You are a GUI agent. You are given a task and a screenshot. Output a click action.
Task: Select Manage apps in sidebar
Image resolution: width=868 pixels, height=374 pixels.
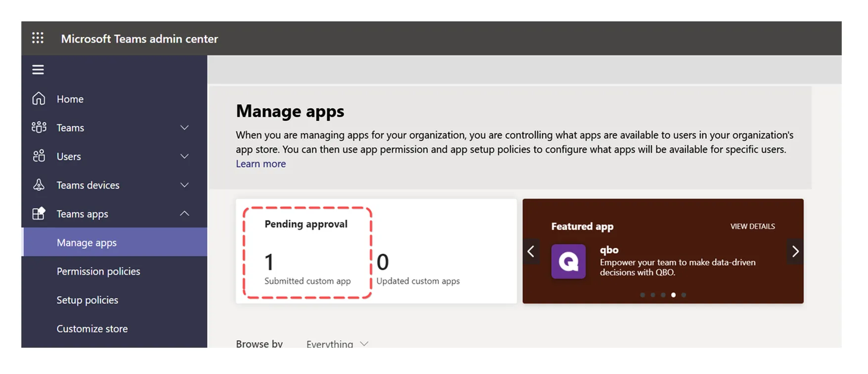114,242
